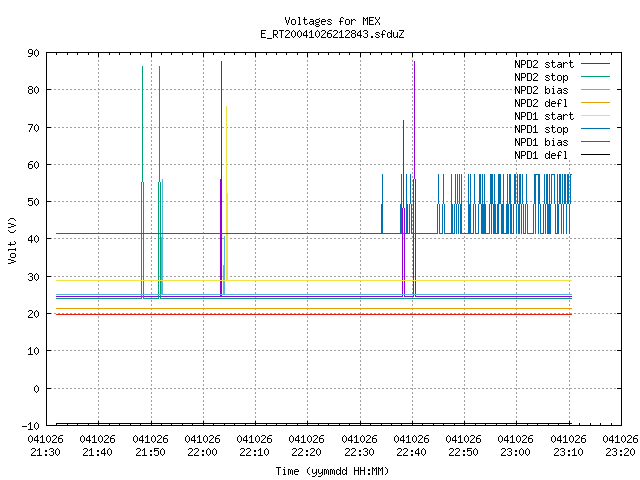The image size is (640, 480).
Task: Click the 22:00 time tick label
Action: 203,452
